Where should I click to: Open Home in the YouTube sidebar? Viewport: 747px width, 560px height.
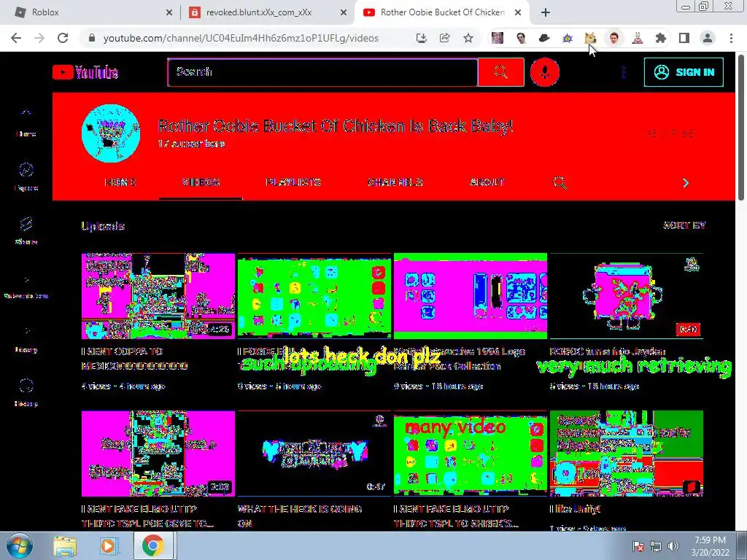click(26, 123)
